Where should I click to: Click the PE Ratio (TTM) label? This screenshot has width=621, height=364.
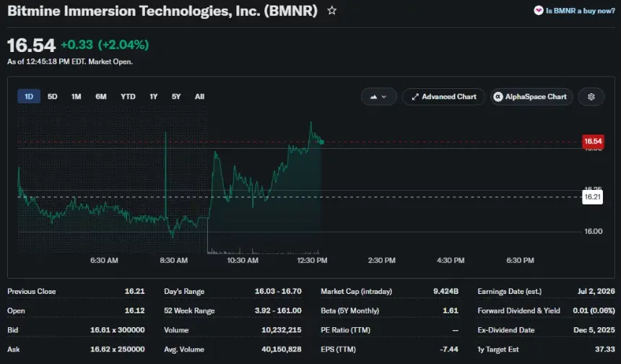(x=345, y=330)
